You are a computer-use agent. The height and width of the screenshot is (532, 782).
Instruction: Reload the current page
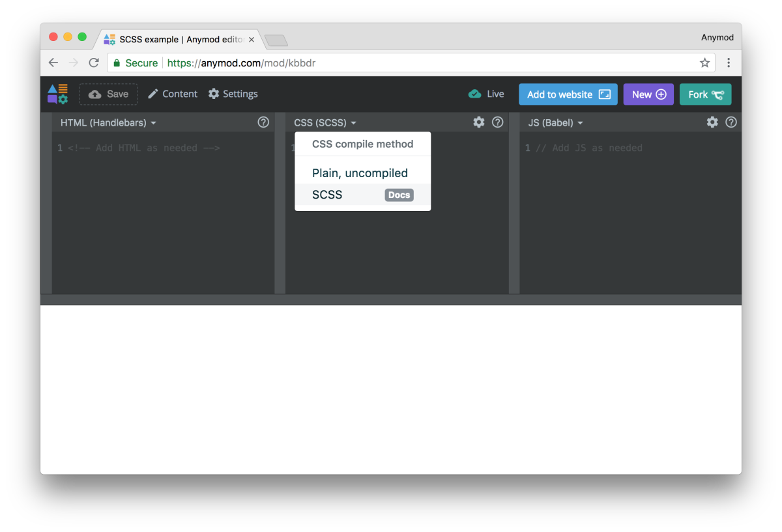coord(94,63)
